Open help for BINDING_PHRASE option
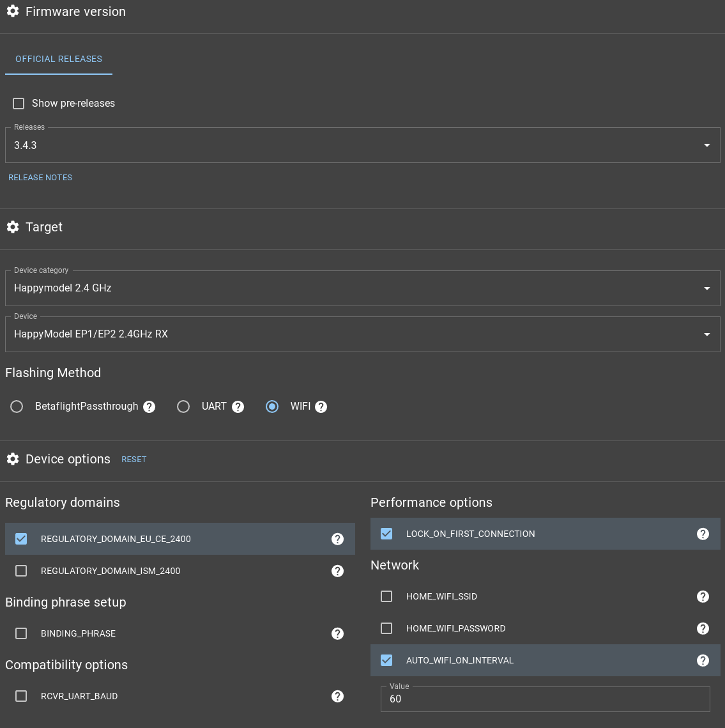Screen dimensions: 725x728 point(338,634)
